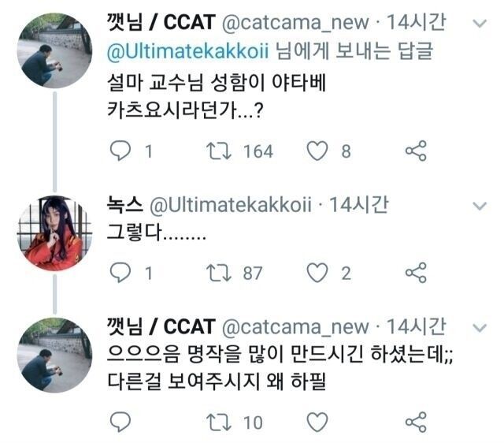Reply to the first CCAT tweet
The height and width of the screenshot is (443, 504).
(120, 151)
